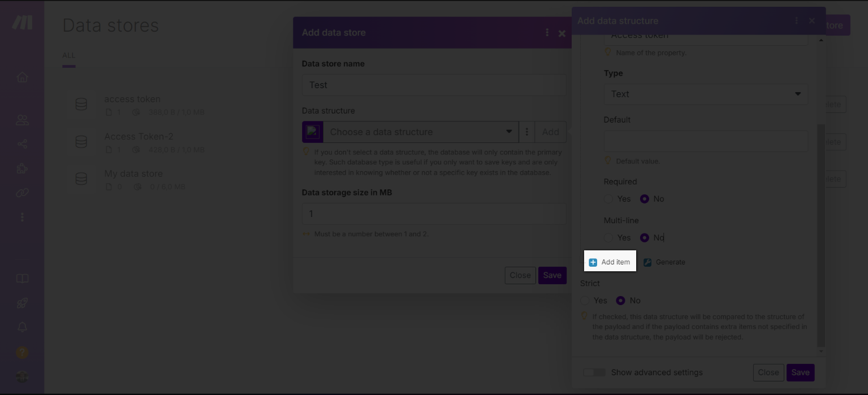Screen dimensions: 868x395
Task: Close the Add data structure panel
Action: [812, 21]
